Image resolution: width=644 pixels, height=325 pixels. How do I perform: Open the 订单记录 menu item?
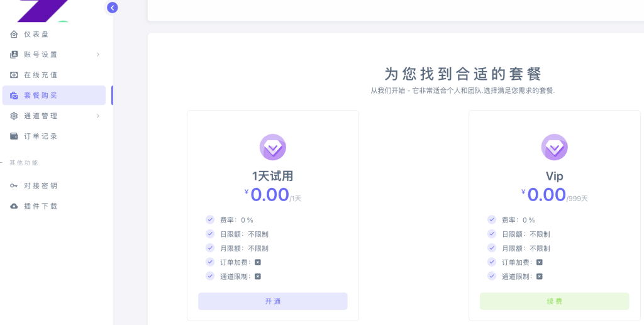(x=41, y=136)
